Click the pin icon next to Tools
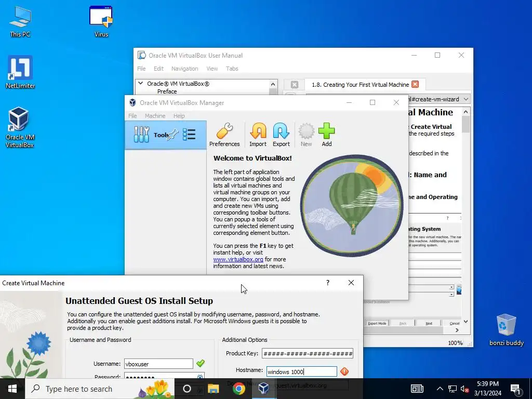The width and height of the screenshot is (532, 399). [x=172, y=135]
